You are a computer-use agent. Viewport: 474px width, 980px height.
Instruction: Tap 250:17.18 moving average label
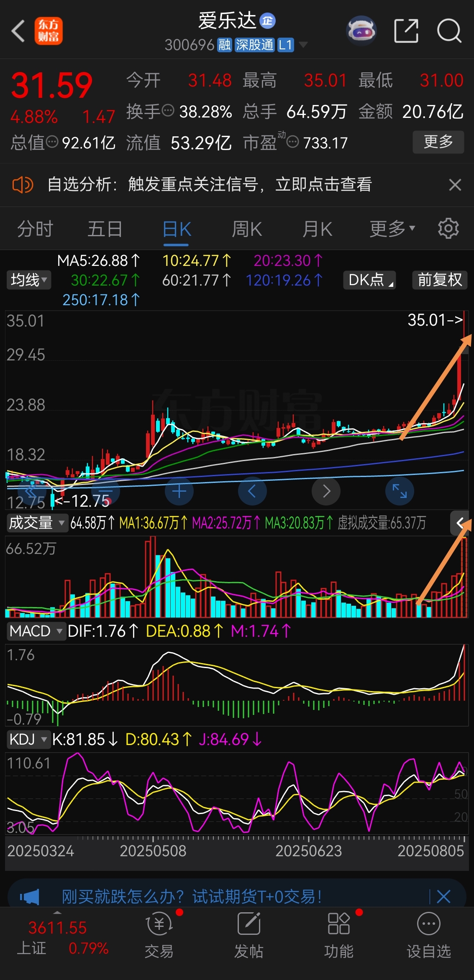click(101, 300)
